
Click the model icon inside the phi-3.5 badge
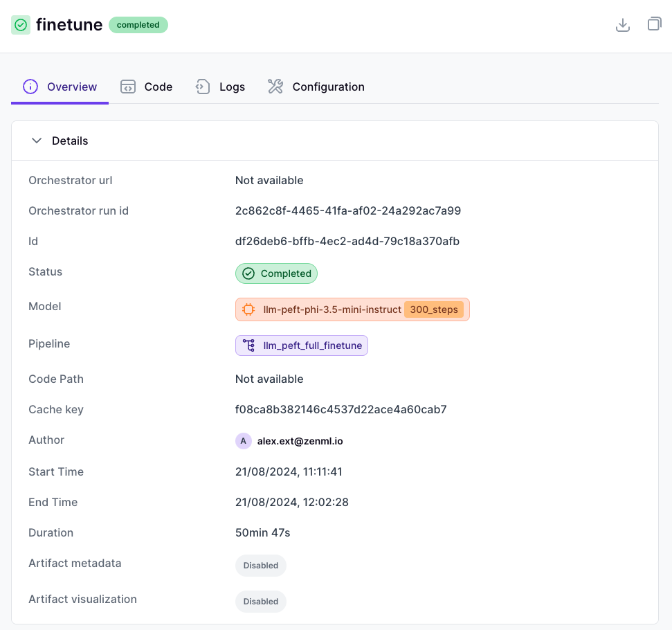248,309
